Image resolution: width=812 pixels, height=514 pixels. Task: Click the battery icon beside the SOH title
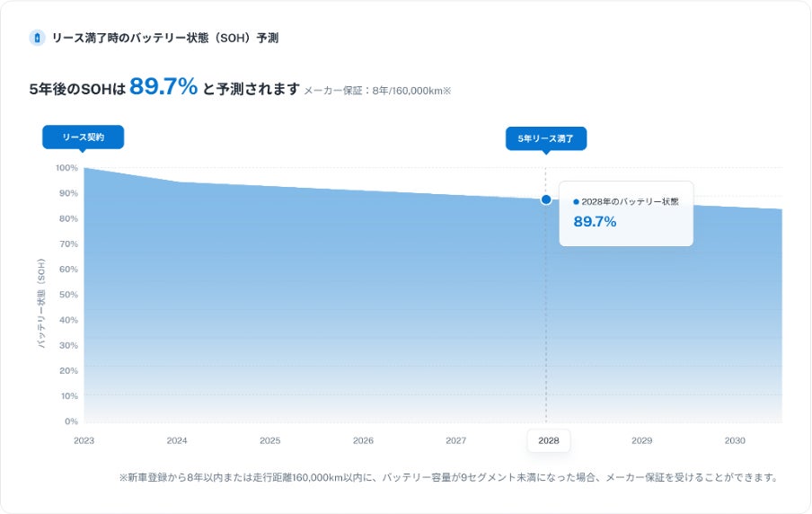[x=37, y=38]
